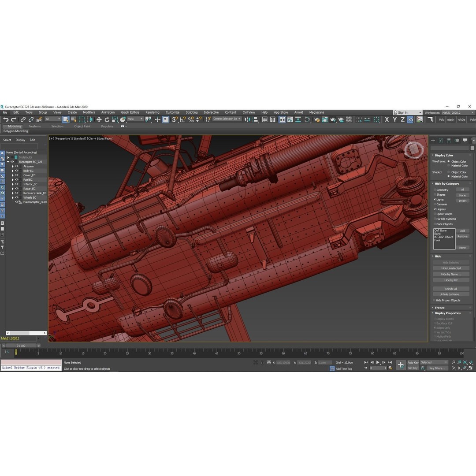
Task: Click the Auto Key button
Action: coord(413,362)
